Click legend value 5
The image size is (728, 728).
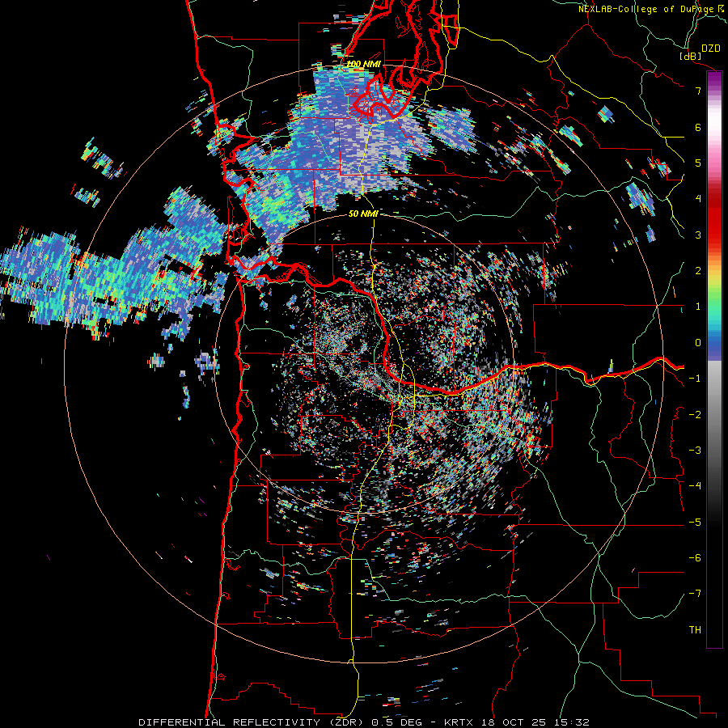tap(698, 163)
